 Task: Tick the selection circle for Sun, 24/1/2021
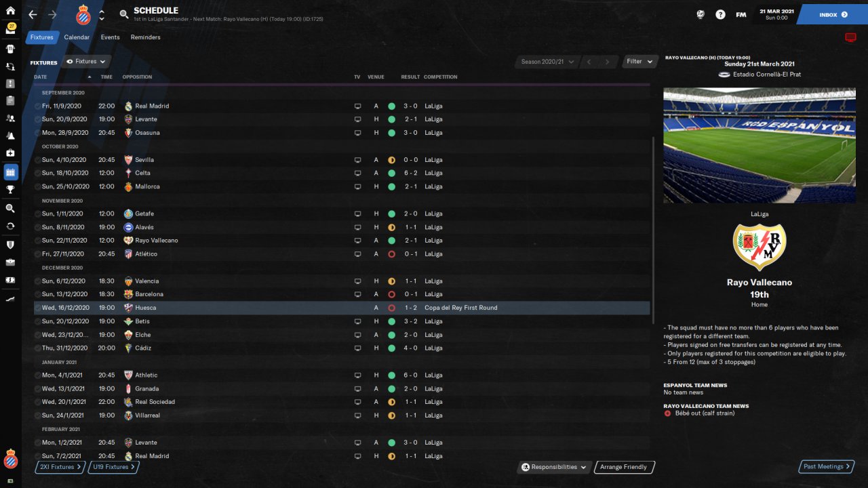pos(37,415)
